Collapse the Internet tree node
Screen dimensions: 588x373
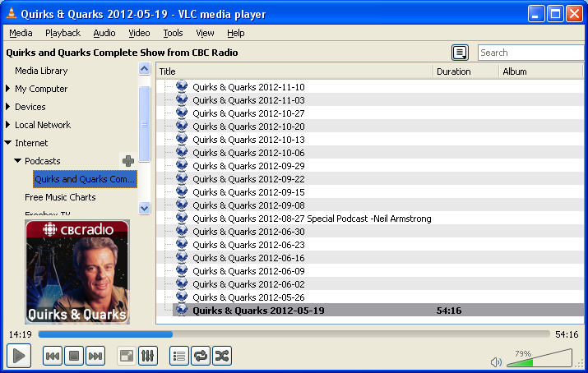[x=8, y=143]
